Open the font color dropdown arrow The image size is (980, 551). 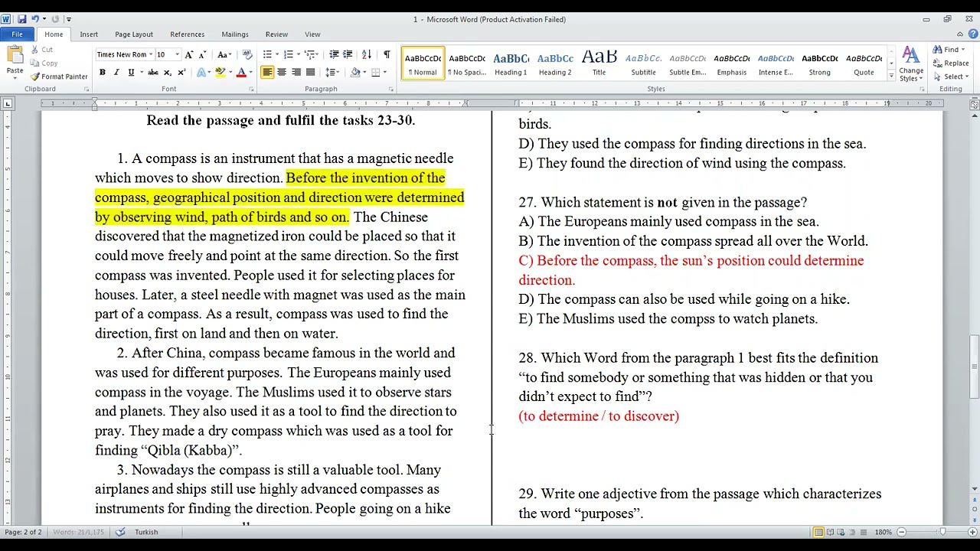pyautogui.click(x=250, y=73)
